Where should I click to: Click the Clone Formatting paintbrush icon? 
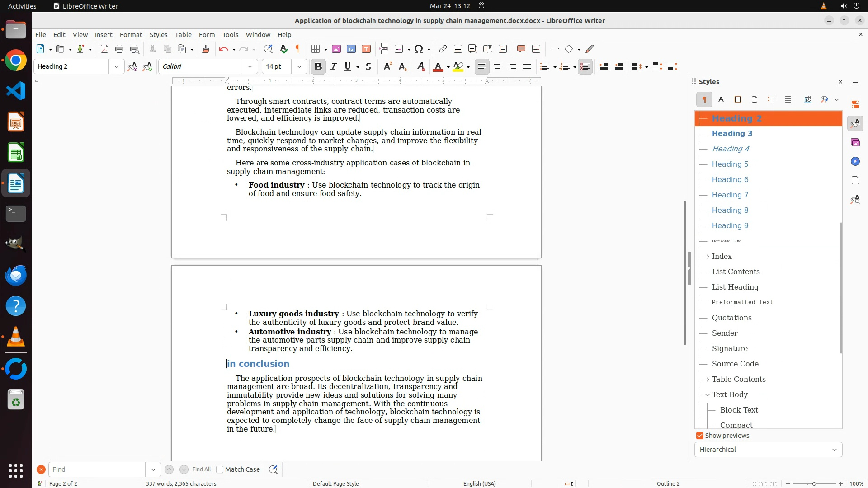click(206, 49)
